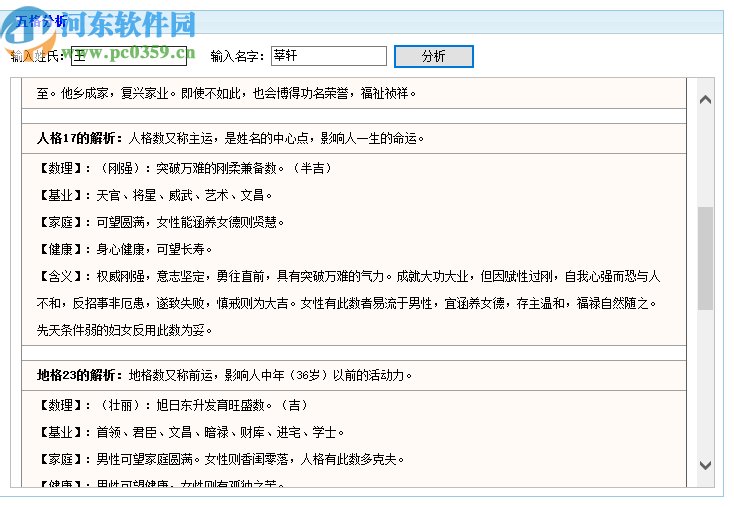The width and height of the screenshot is (734, 507).
Task: Click the 基业 line with 首领、君臣
Action: [x=191, y=433]
